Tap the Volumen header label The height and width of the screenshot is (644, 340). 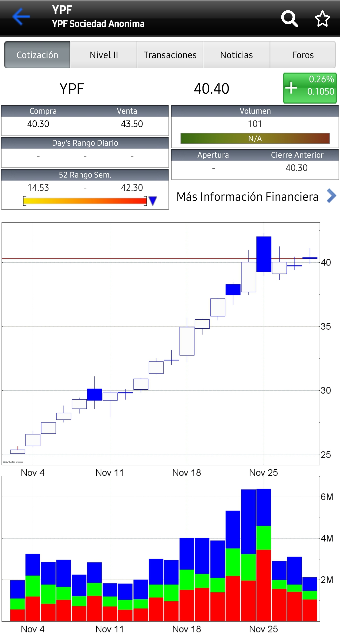coord(255,111)
